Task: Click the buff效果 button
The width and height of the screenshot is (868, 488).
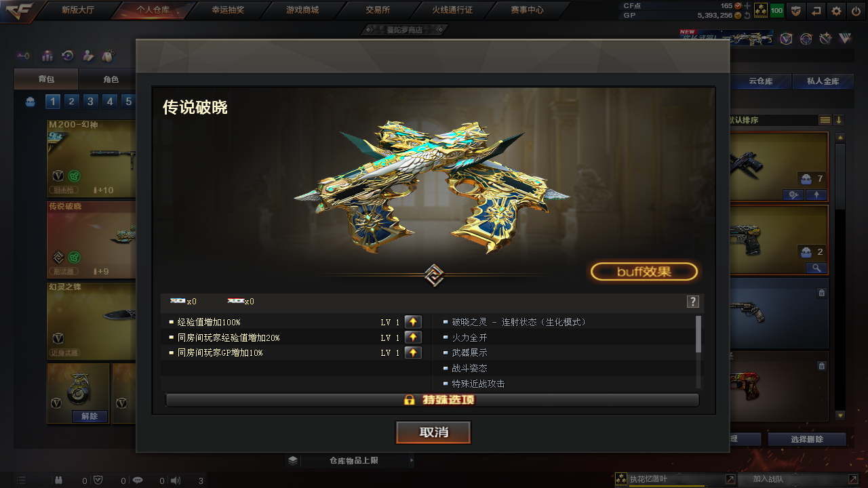Action: [644, 272]
